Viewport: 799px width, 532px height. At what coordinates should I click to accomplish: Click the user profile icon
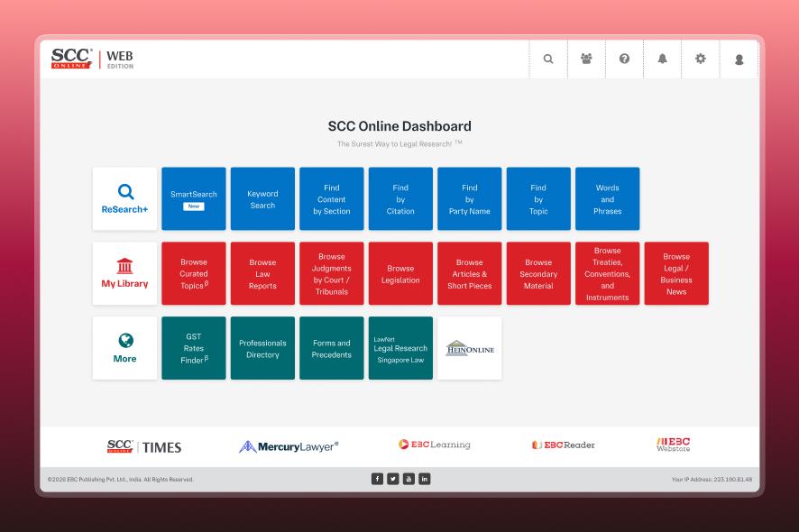(x=739, y=60)
